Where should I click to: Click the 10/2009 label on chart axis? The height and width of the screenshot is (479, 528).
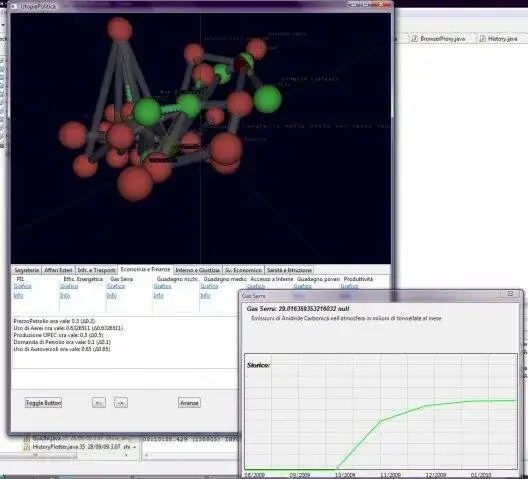click(345, 475)
